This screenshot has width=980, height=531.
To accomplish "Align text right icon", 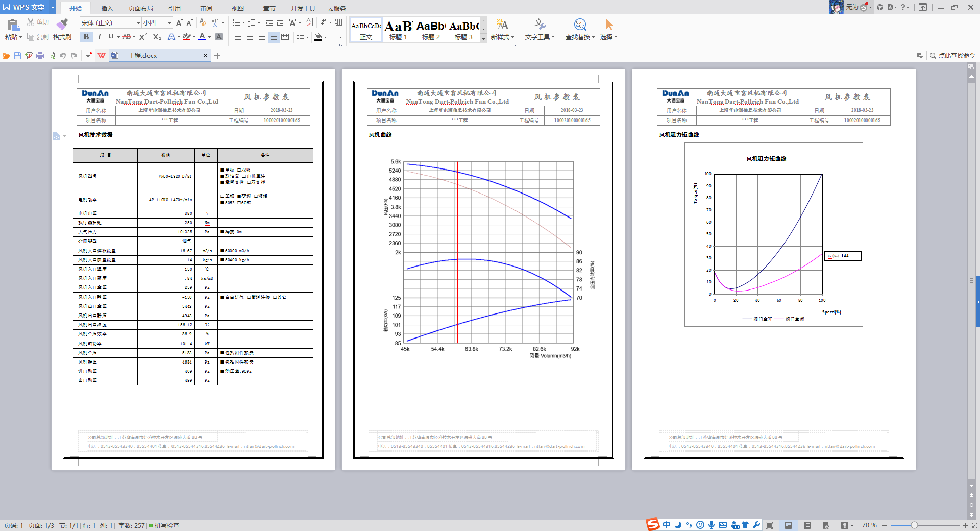I will [262, 37].
